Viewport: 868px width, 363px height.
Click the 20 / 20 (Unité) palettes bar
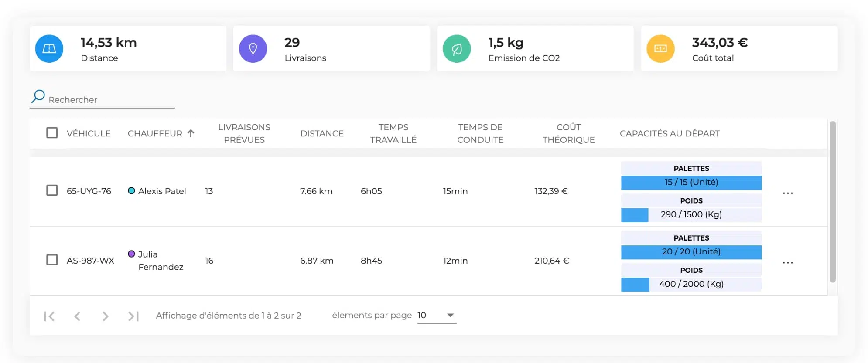point(691,252)
